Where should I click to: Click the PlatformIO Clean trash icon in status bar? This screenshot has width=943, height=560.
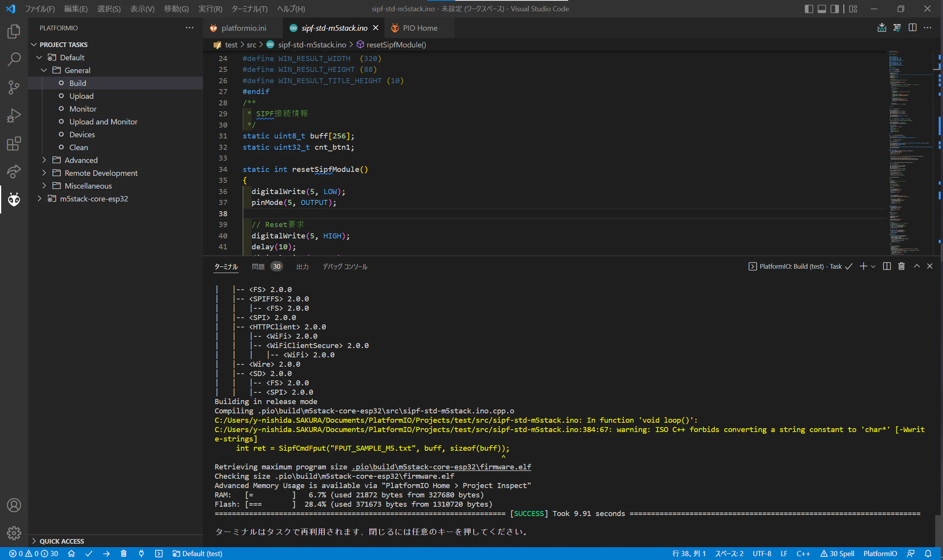pyautogui.click(x=124, y=553)
